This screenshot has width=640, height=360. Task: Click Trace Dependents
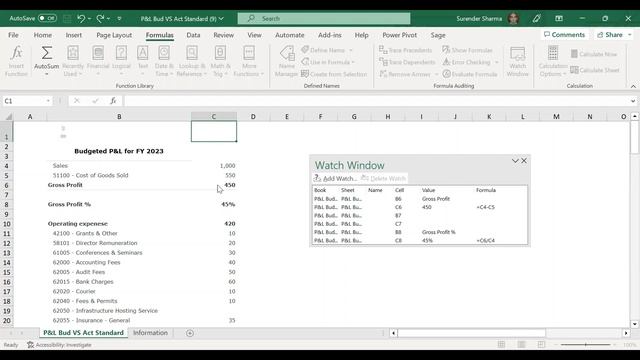pyautogui.click(x=407, y=62)
